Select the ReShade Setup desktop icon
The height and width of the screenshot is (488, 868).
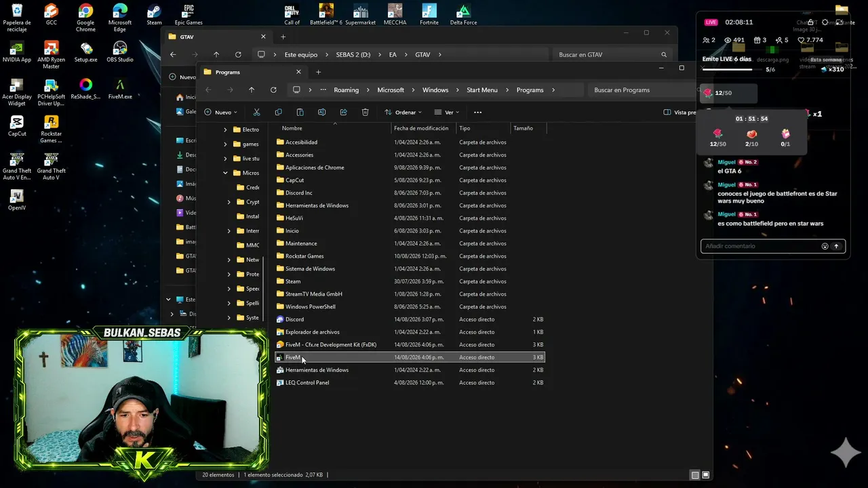(x=85, y=89)
